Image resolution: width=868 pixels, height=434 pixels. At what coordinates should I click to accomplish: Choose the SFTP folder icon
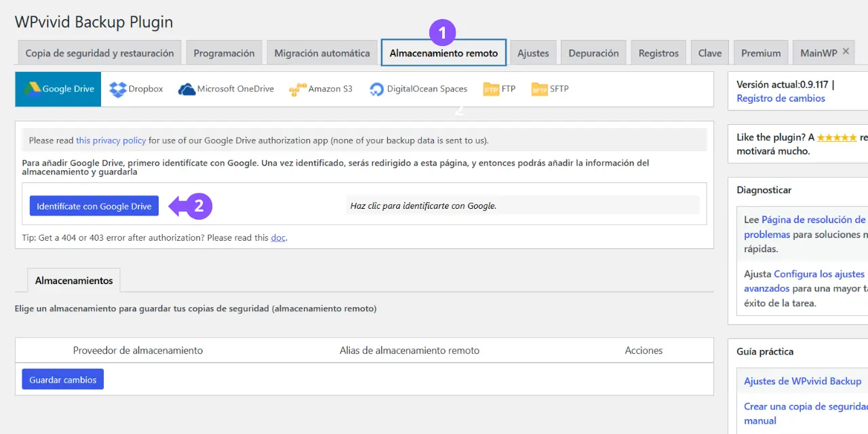(539, 89)
